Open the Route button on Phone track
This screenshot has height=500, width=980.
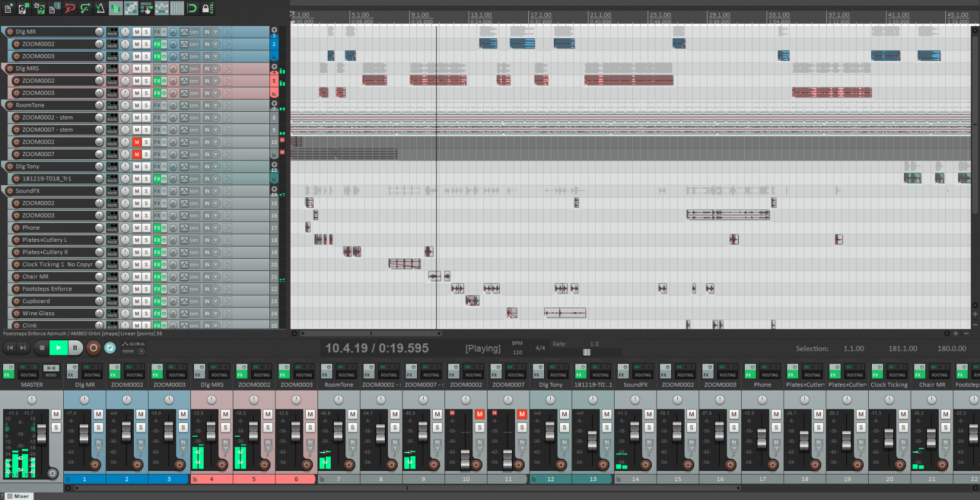pyautogui.click(x=112, y=228)
